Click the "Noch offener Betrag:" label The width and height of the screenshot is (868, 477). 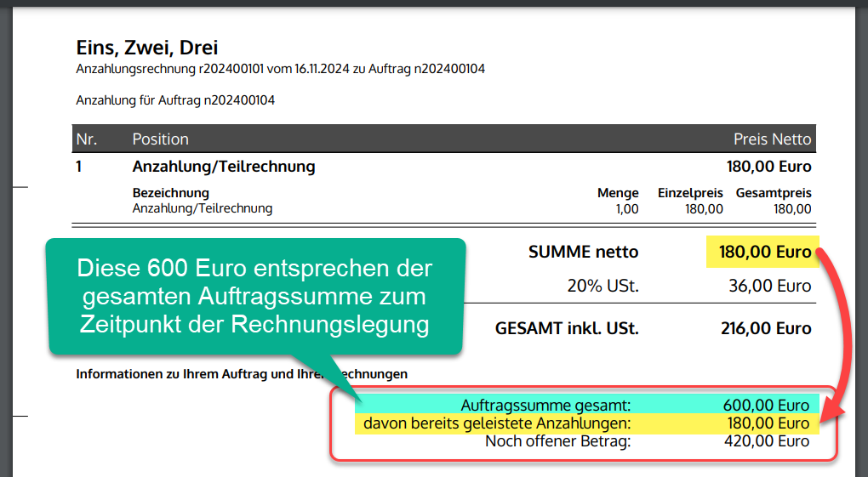558,441
